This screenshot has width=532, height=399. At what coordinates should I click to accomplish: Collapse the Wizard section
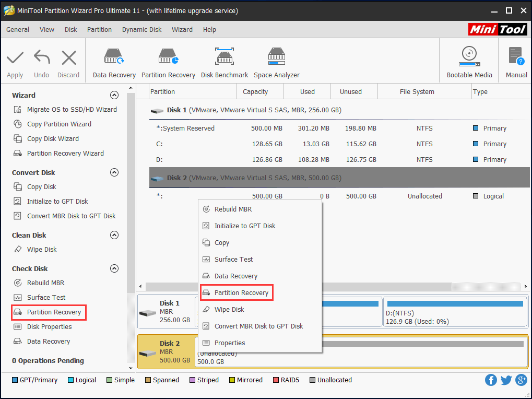[x=114, y=95]
